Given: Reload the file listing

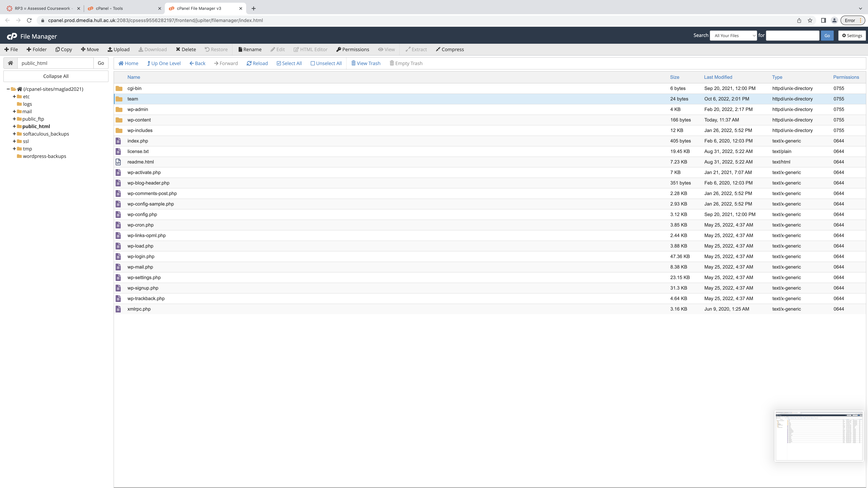Looking at the screenshot, I should tap(257, 63).
